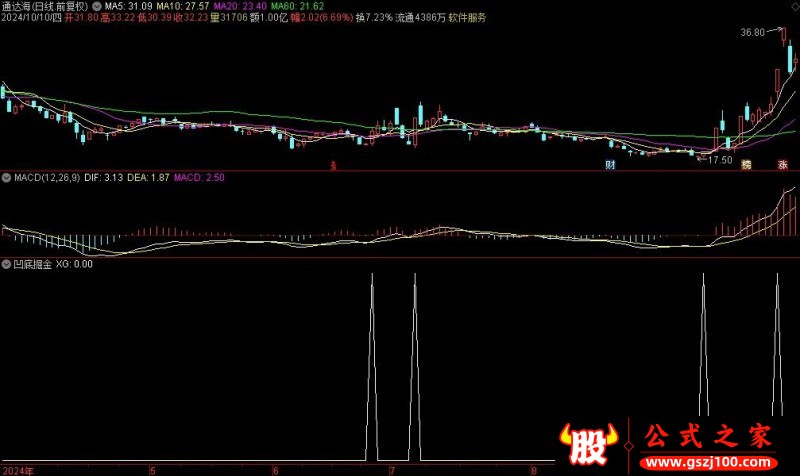Click the change value 幅2.02(6.69%)
Screen dimensions: 800x476
[x=321, y=18]
